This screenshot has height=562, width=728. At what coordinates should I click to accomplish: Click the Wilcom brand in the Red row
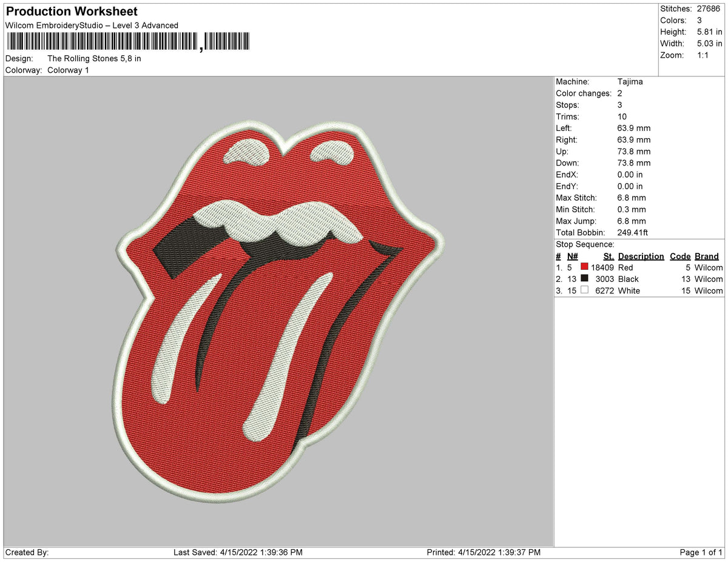coord(709,267)
